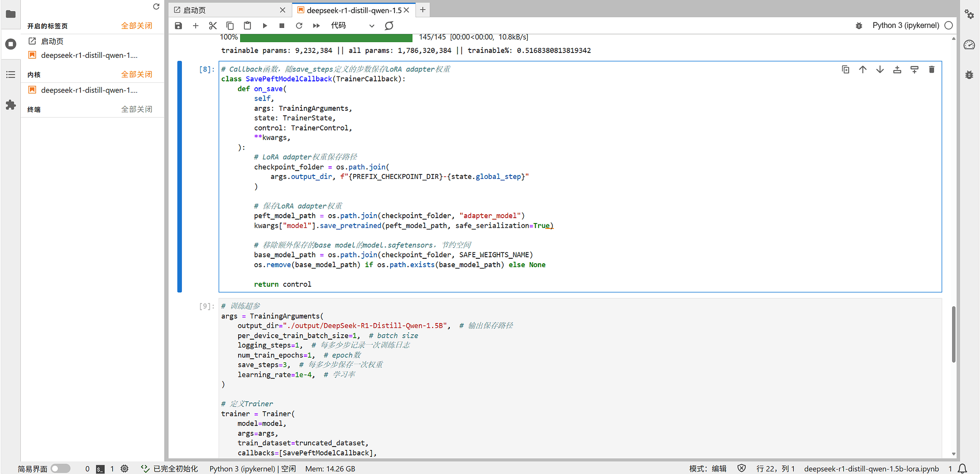Save the notebook with the floppy disk icon
The image size is (980, 474).
pos(178,25)
